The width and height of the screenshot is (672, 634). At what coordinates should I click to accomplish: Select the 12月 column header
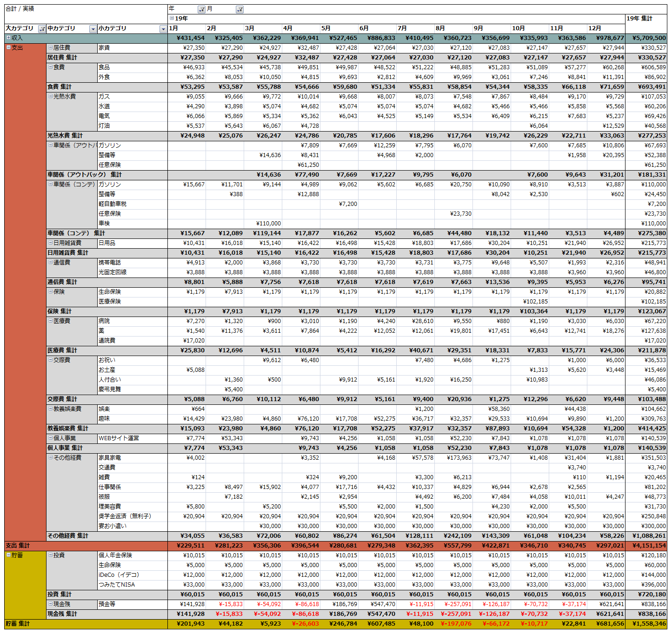point(606,28)
